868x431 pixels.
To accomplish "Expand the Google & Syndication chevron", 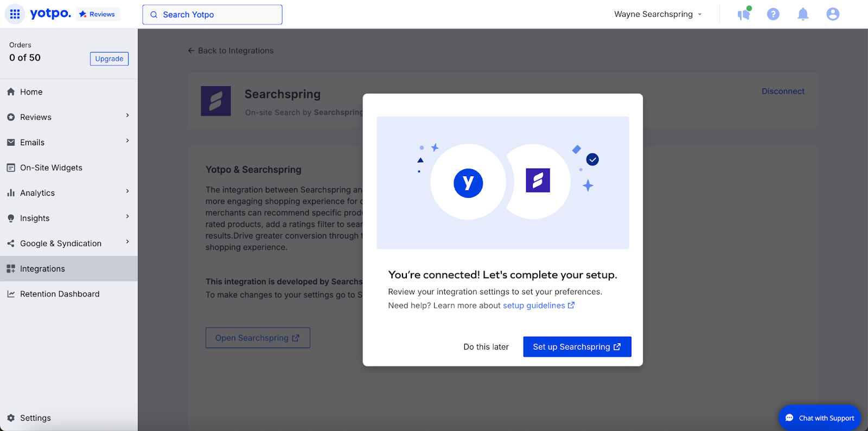I will [x=127, y=242].
